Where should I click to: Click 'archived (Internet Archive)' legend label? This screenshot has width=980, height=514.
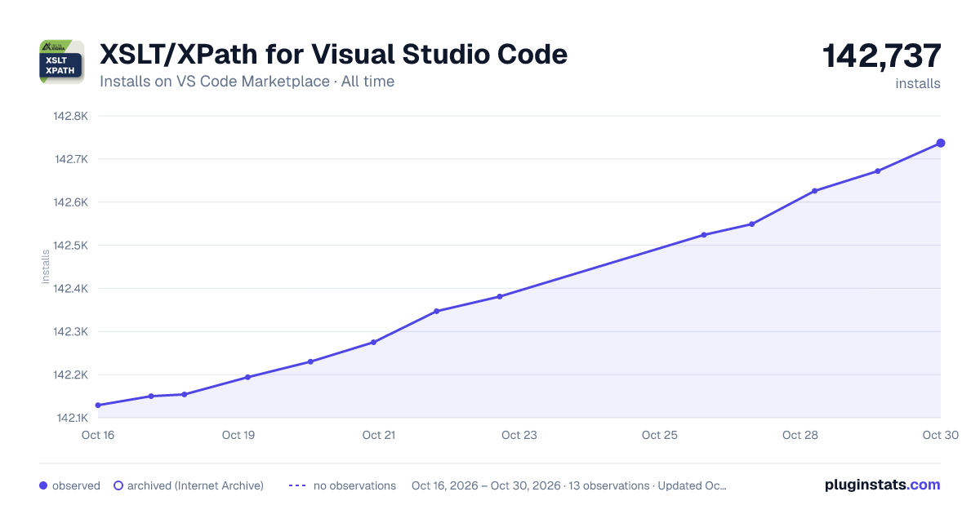click(195, 485)
